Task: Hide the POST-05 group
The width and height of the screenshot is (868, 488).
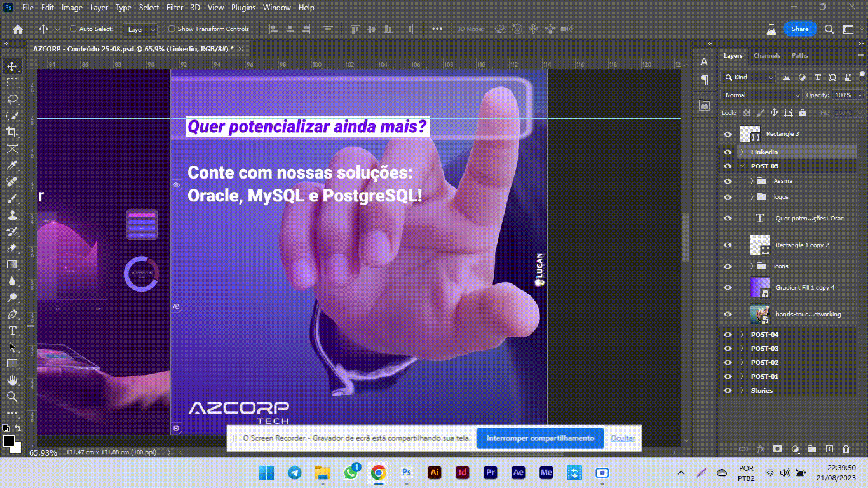Action: [728, 166]
